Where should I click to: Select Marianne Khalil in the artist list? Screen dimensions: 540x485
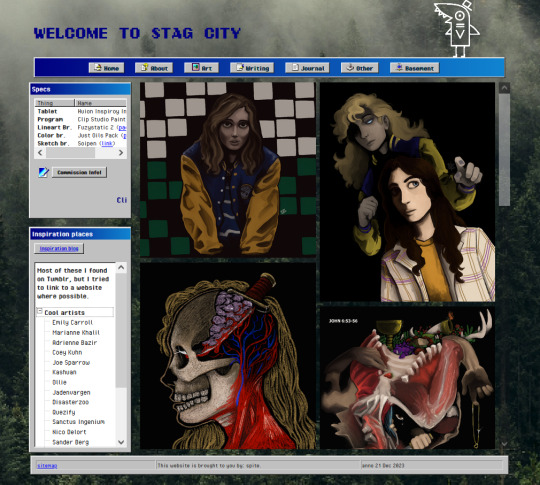tap(76, 332)
